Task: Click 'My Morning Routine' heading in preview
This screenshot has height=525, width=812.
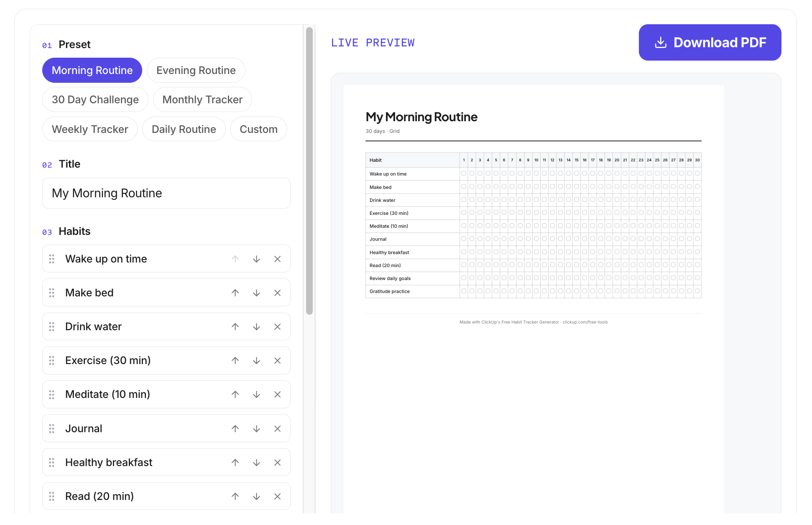Action: [421, 117]
